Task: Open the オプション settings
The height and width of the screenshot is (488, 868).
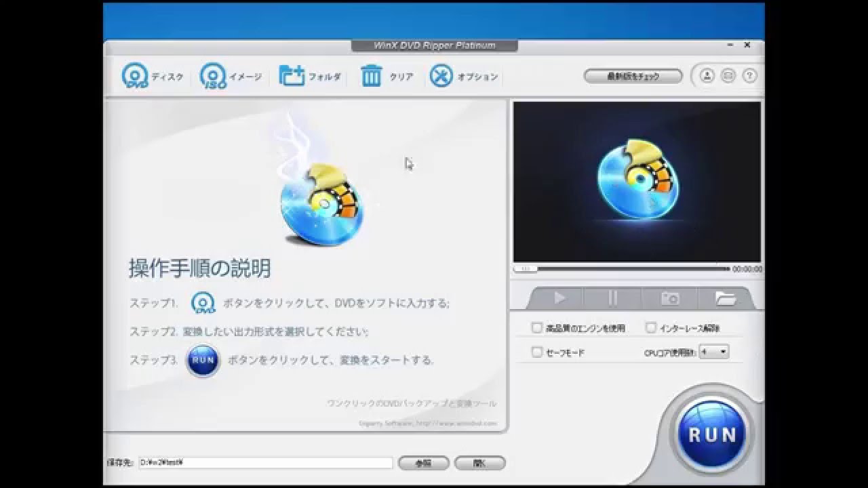Action: (x=465, y=77)
